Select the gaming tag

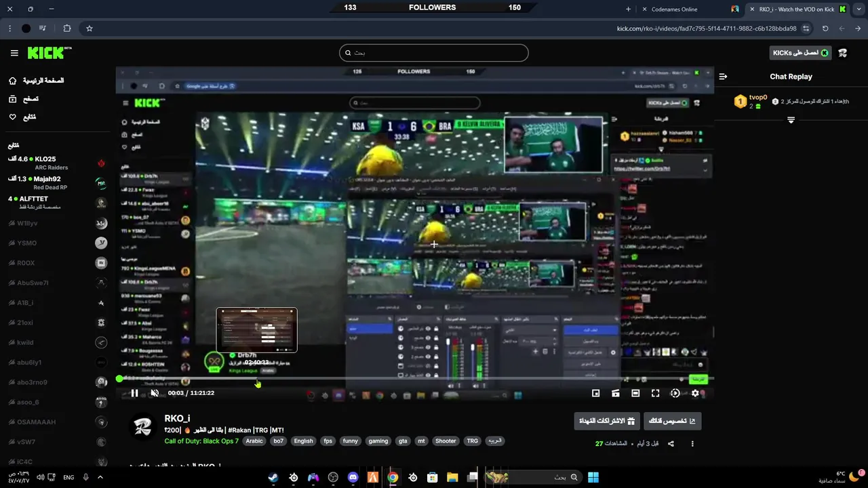coord(378,441)
